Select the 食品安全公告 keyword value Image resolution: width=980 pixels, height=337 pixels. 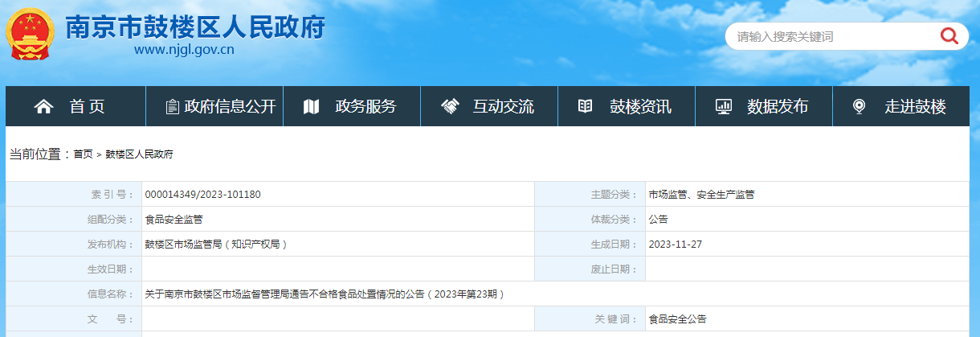click(677, 319)
